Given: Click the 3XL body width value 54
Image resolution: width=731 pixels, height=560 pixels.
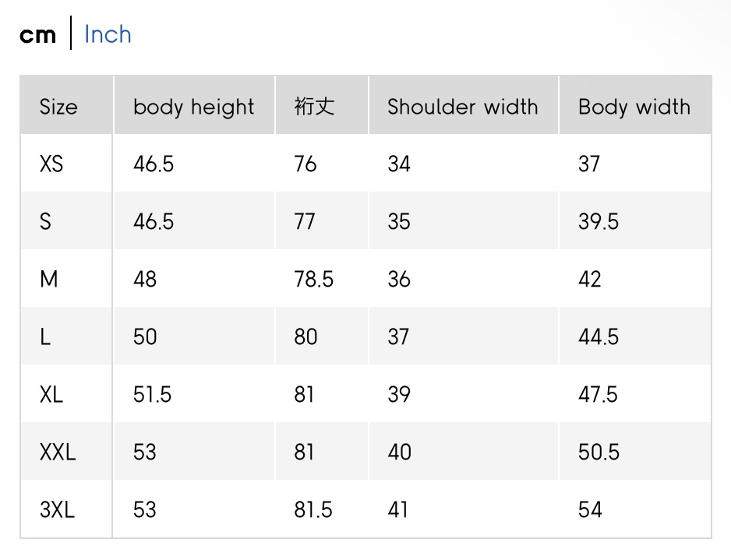Looking at the screenshot, I should (590, 509).
